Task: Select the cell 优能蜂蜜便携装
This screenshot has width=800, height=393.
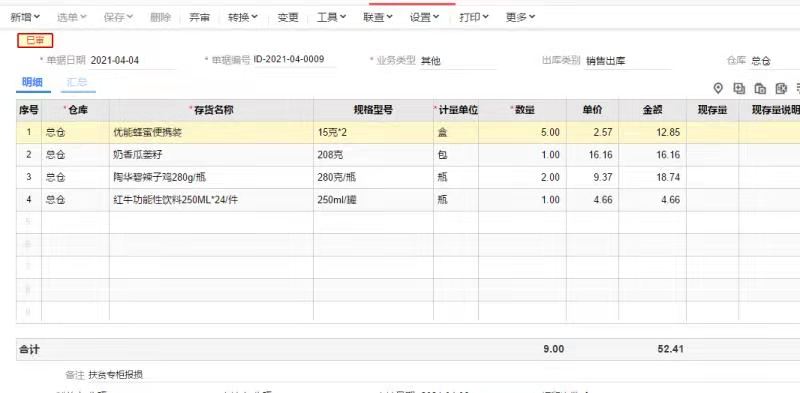Action: (211, 133)
